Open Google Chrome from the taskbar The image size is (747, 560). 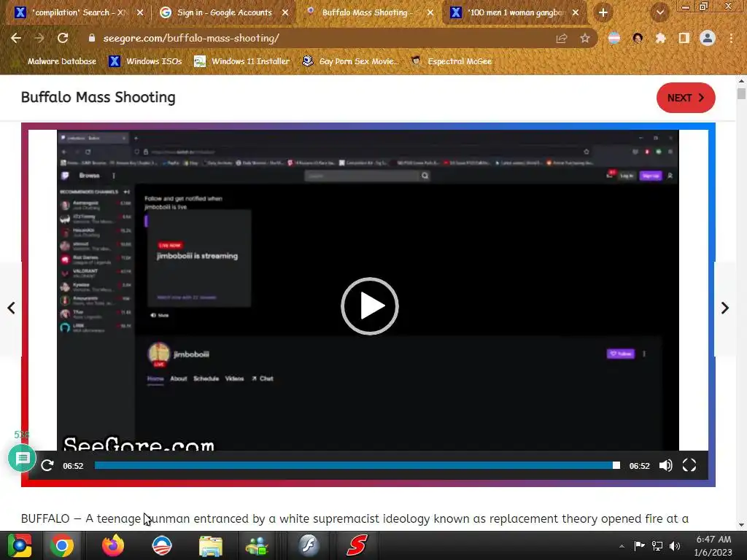pyautogui.click(x=62, y=545)
